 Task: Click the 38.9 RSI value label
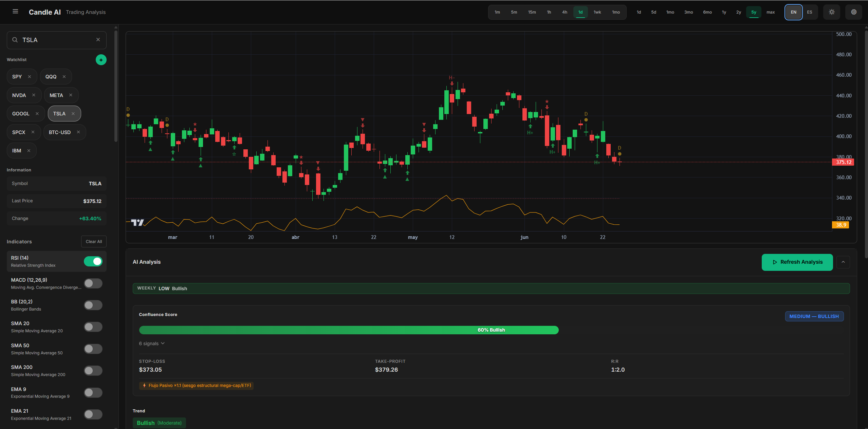(x=841, y=225)
